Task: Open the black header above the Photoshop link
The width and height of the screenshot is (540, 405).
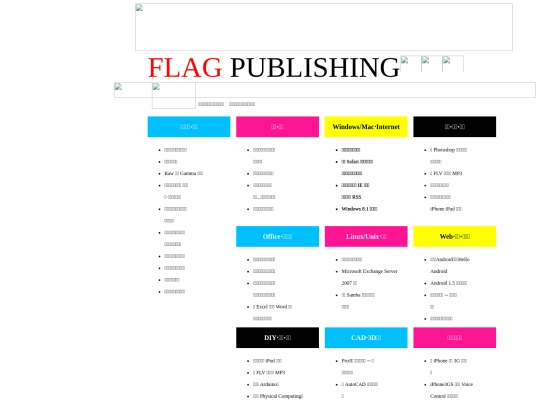Action: [x=455, y=127]
